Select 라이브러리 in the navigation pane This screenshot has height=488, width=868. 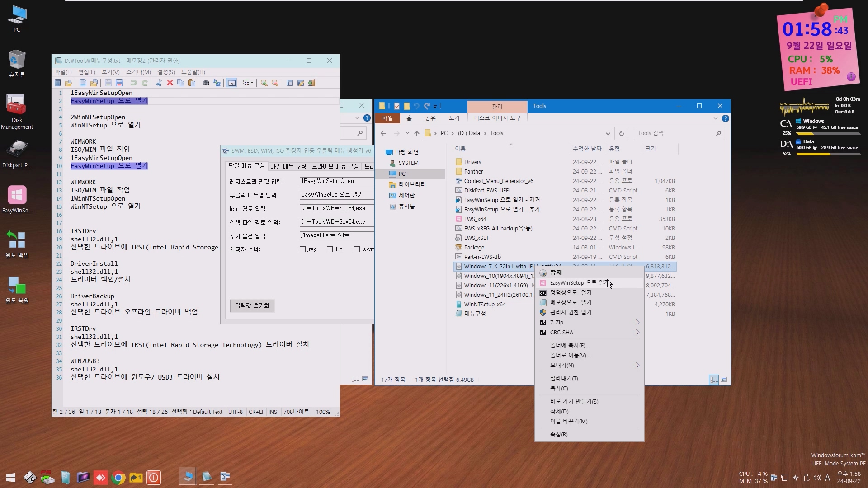pyautogui.click(x=411, y=184)
